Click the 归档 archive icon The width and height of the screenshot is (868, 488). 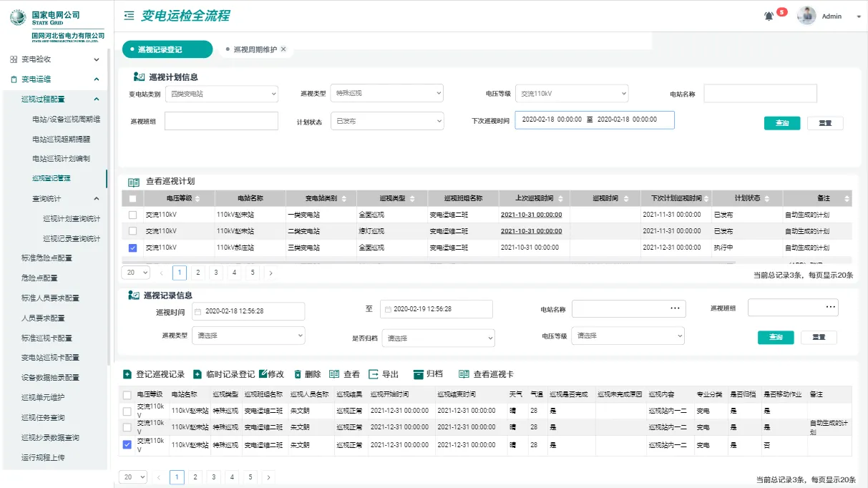coord(419,374)
